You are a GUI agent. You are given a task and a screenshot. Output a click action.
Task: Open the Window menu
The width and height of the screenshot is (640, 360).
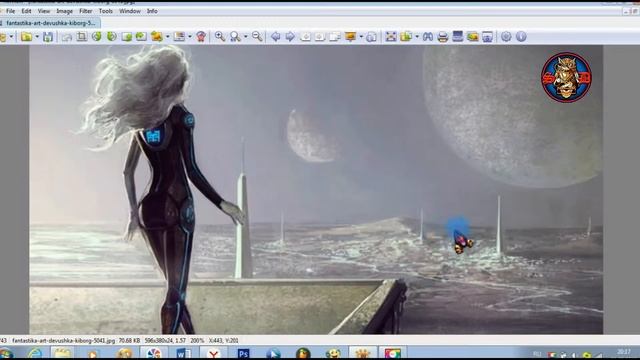(x=129, y=11)
